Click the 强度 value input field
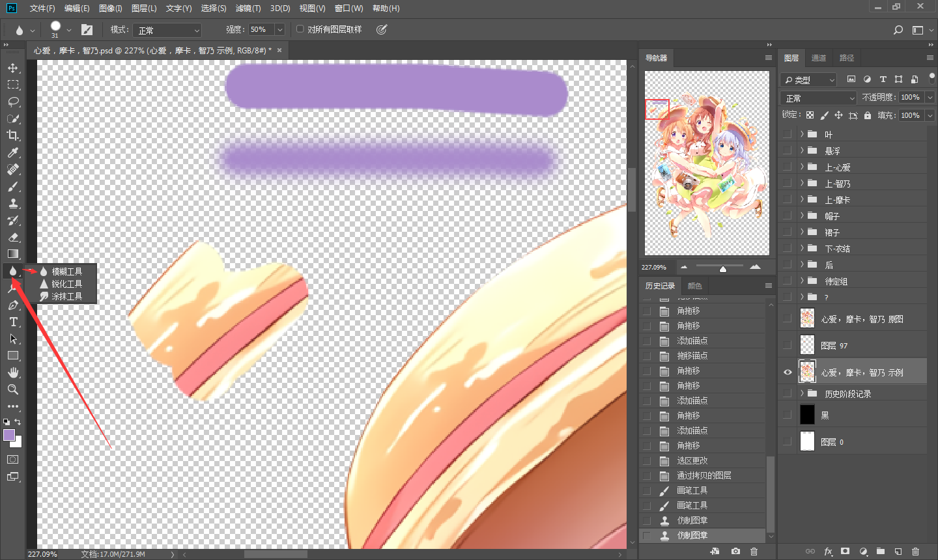The width and height of the screenshot is (938, 560). click(x=261, y=29)
